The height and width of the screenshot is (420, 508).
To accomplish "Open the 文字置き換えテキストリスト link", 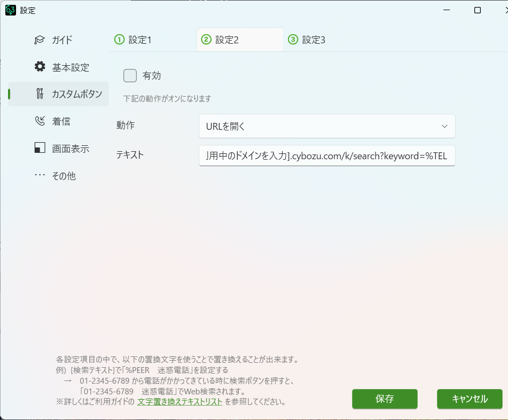I will pos(179,401).
